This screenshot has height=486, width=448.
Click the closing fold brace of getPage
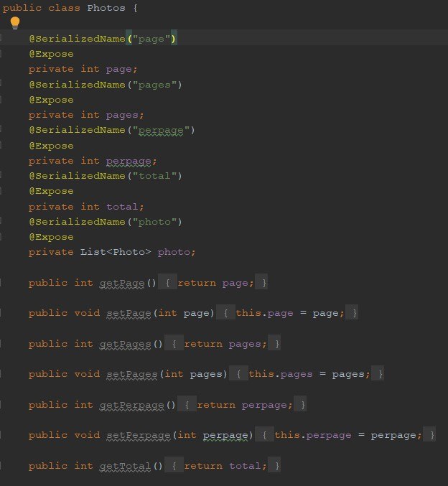(x=261, y=282)
